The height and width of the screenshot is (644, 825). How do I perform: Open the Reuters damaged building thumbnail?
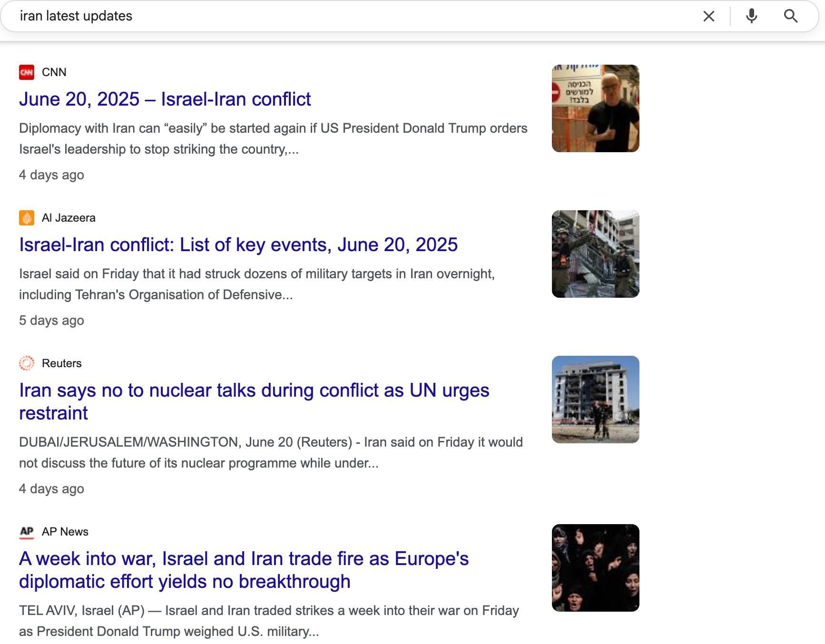click(x=596, y=400)
